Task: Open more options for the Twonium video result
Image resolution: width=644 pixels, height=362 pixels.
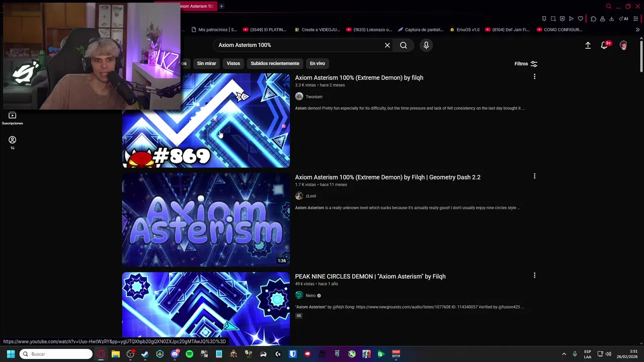Action: (534, 77)
